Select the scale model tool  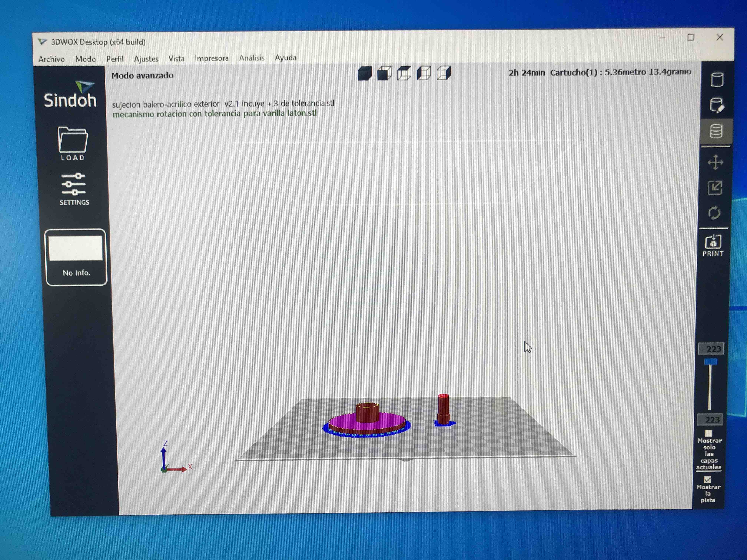tap(715, 188)
